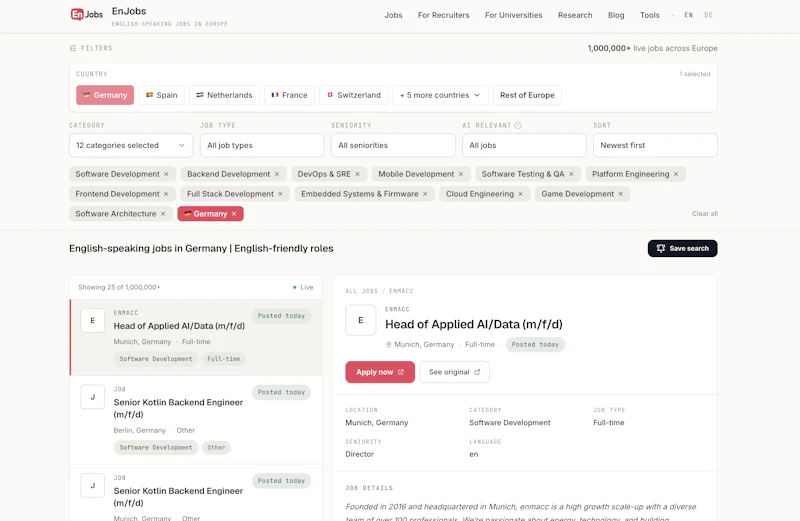Toggle France country filter
This screenshot has height=521, width=800.
tap(289, 95)
